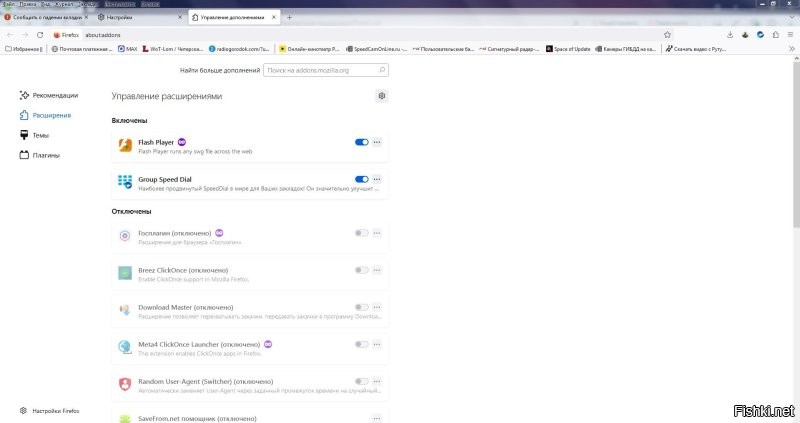The image size is (800, 423).
Task: Open more options for Госплагин
Action: [377, 233]
